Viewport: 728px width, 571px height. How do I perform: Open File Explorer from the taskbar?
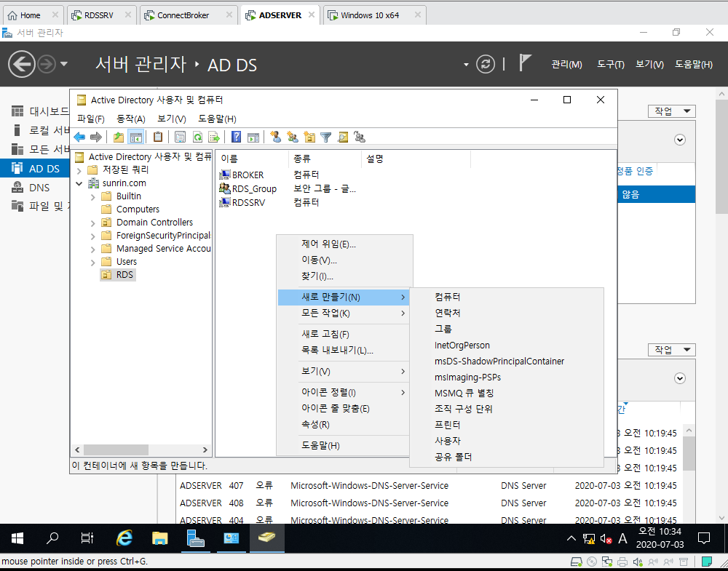(x=159, y=538)
